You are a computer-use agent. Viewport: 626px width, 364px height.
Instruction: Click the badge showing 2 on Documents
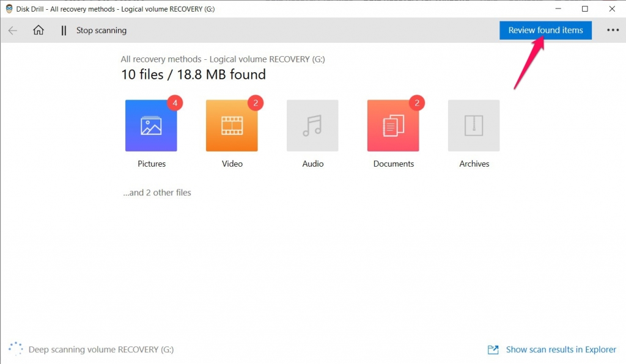[417, 103]
